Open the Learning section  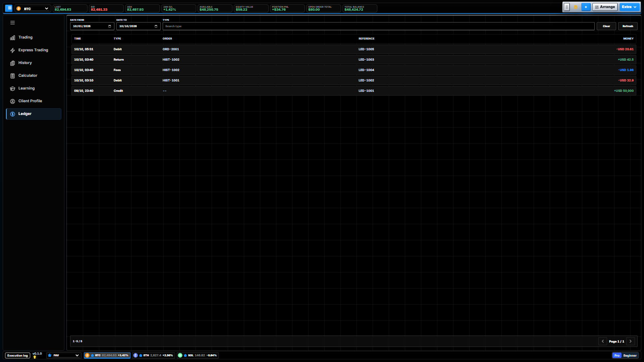tap(34, 88)
